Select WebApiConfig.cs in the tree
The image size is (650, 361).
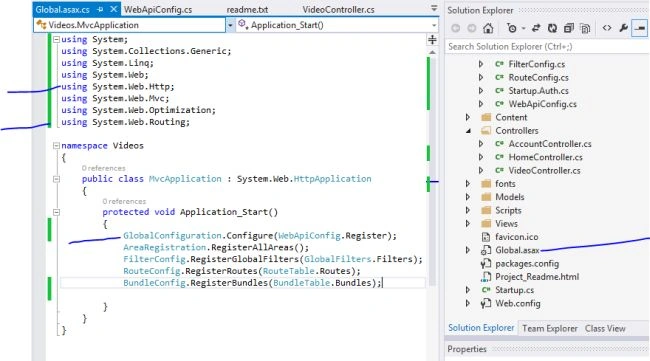pos(542,104)
